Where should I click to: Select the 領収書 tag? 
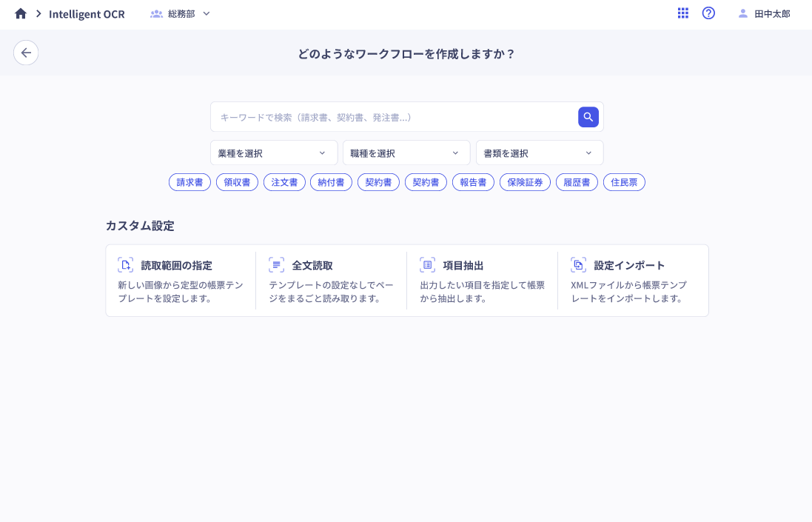coord(237,182)
